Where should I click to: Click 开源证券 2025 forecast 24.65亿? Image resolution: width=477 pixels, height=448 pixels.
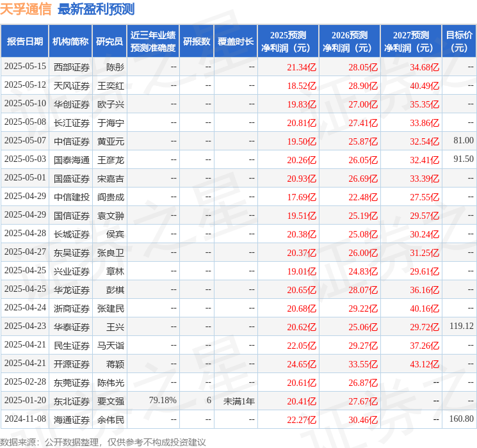[302, 364]
